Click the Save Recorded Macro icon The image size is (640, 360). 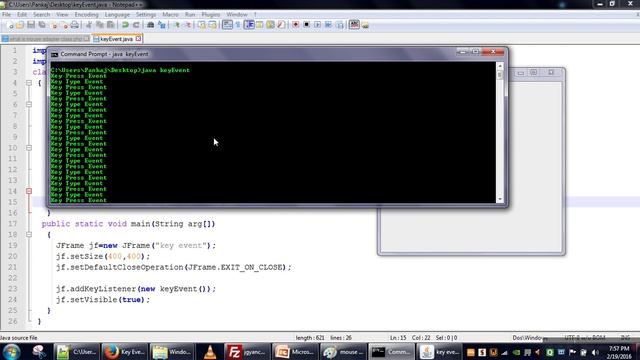(x=339, y=25)
